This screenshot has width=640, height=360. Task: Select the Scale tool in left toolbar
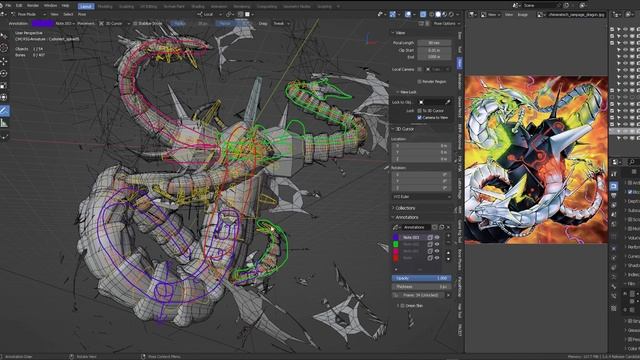4,85
